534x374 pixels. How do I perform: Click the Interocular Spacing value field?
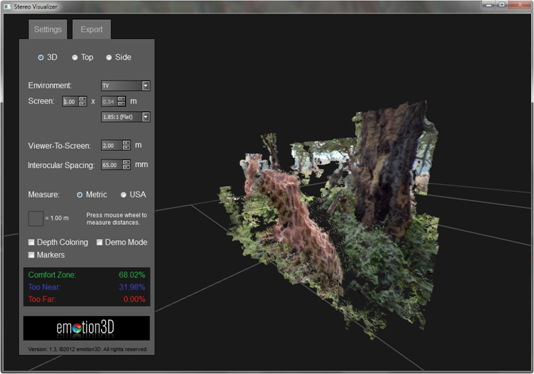112,165
